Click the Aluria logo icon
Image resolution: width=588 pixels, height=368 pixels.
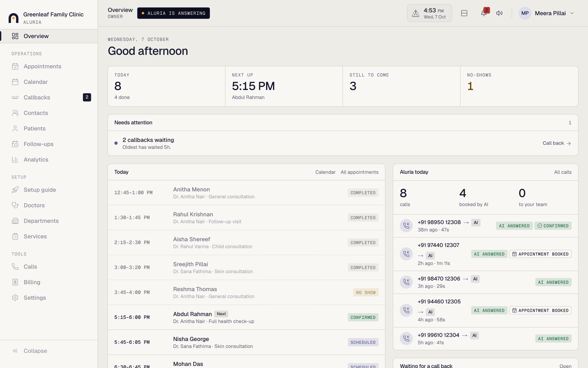click(14, 18)
